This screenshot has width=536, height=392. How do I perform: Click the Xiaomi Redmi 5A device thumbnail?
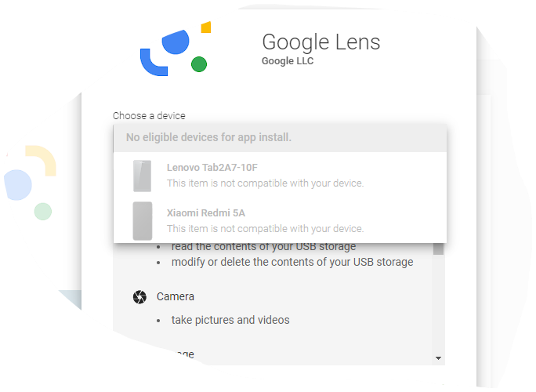click(142, 221)
